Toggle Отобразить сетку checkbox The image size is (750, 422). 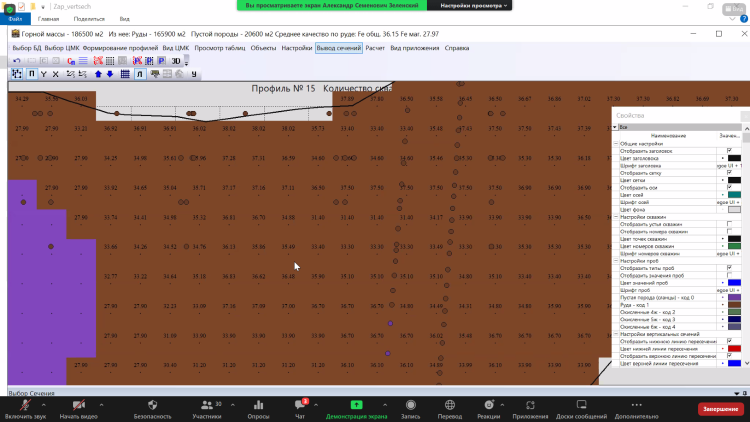[729, 172]
